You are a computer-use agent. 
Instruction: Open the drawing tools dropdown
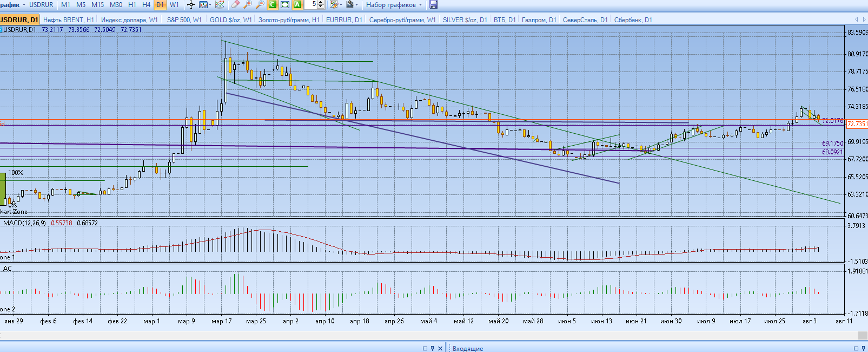coord(340,5)
